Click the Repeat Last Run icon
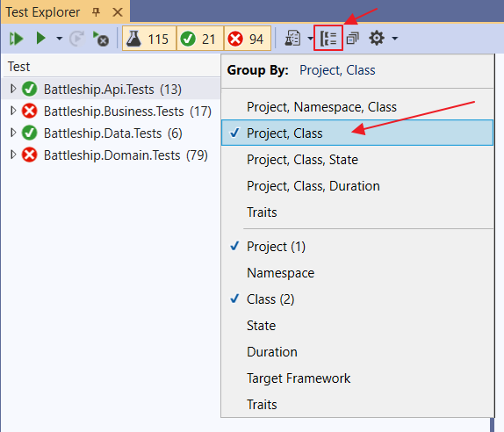 tap(76, 39)
